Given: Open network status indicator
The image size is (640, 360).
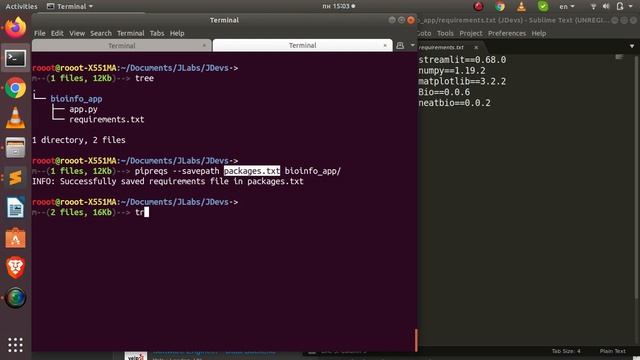Looking at the screenshot, I should [593, 6].
